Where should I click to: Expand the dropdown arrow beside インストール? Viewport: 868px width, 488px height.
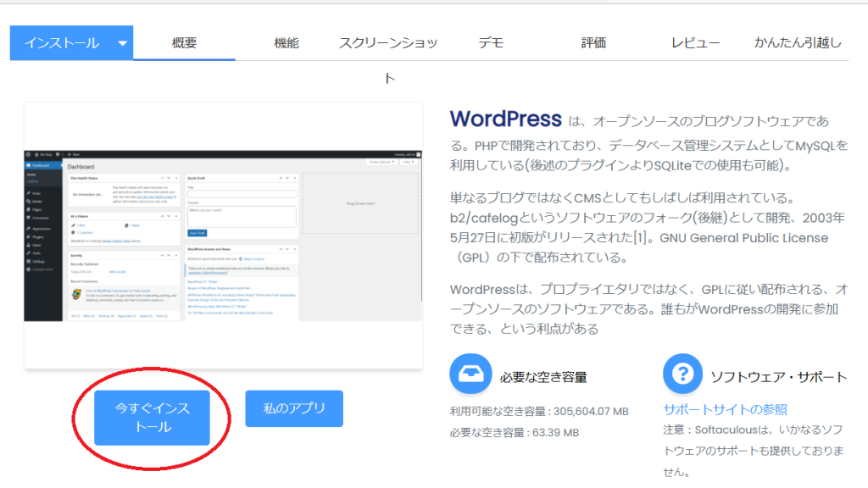[x=123, y=43]
